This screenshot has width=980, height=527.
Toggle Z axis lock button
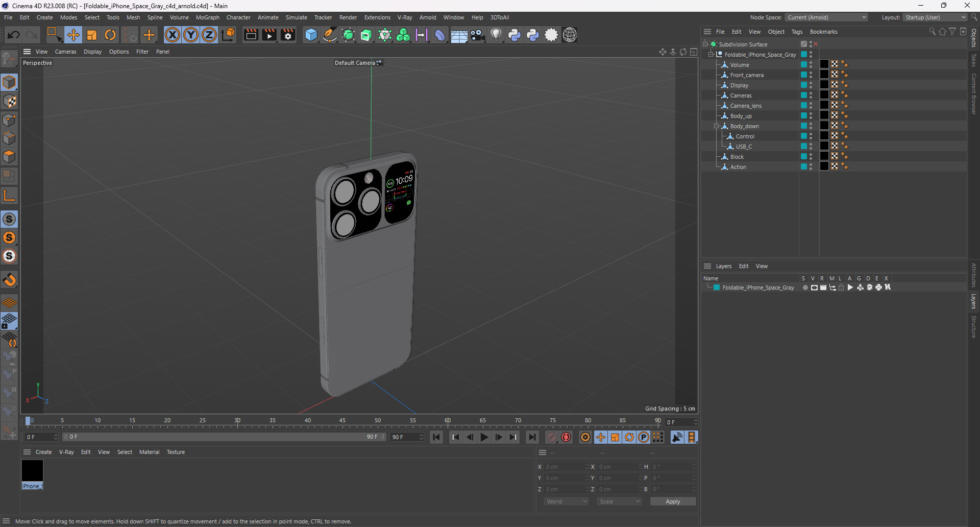coord(209,35)
